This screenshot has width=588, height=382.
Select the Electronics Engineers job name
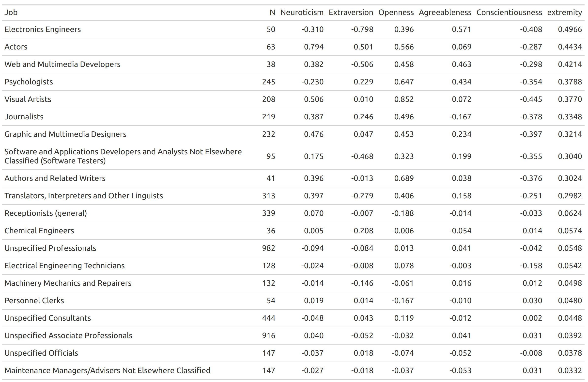[43, 29]
